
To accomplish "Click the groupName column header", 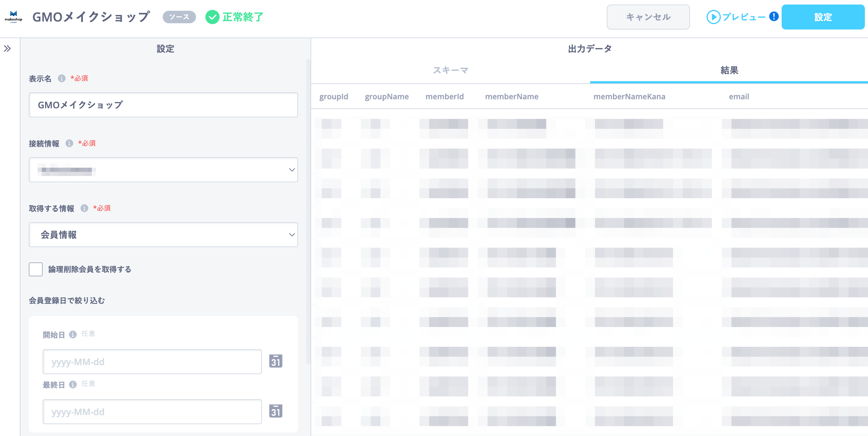I will [x=387, y=97].
